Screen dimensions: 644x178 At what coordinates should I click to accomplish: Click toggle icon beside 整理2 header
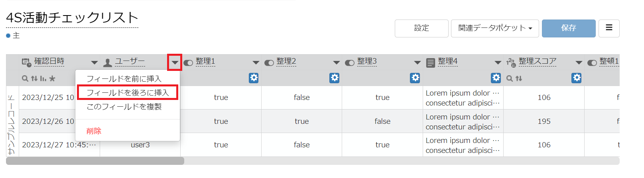point(269,63)
